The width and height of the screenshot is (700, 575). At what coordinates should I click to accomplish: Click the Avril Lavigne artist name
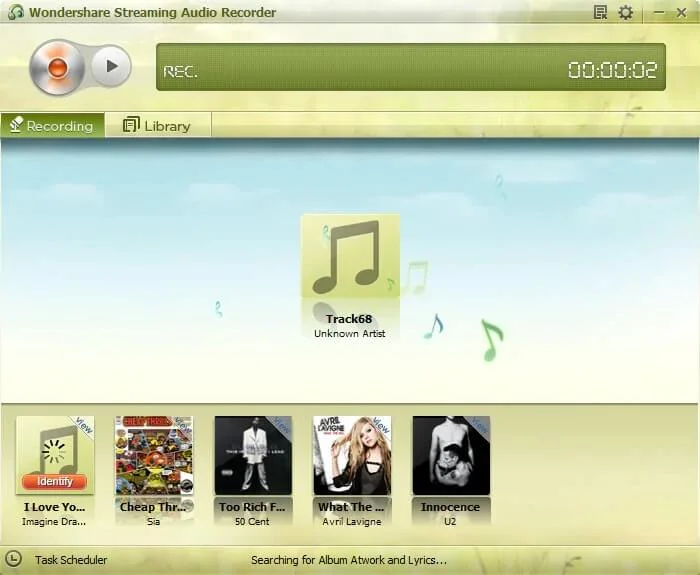[x=352, y=521]
